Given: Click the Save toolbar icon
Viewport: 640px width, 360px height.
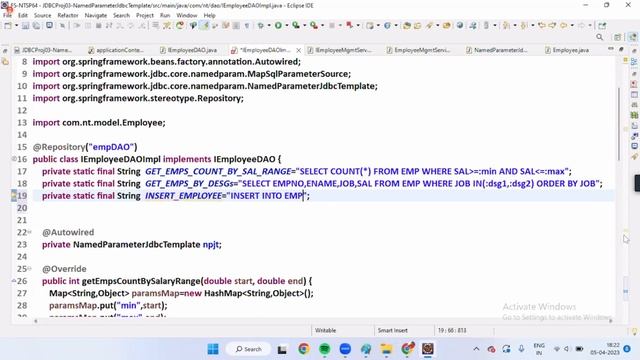Looking at the screenshot, I should point(25,25).
